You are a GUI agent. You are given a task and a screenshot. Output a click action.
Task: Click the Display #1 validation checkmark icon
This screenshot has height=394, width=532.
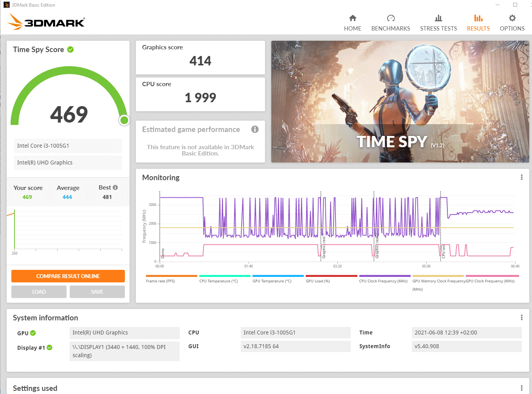tap(49, 347)
